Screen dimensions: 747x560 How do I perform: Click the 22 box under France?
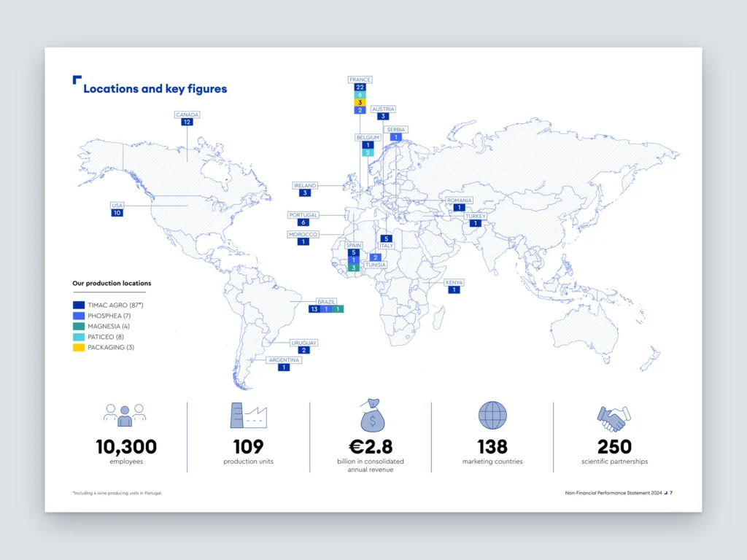(360, 87)
